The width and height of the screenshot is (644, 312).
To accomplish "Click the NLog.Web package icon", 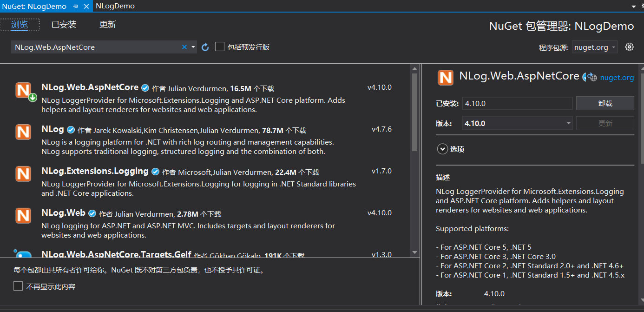I will coord(23,216).
